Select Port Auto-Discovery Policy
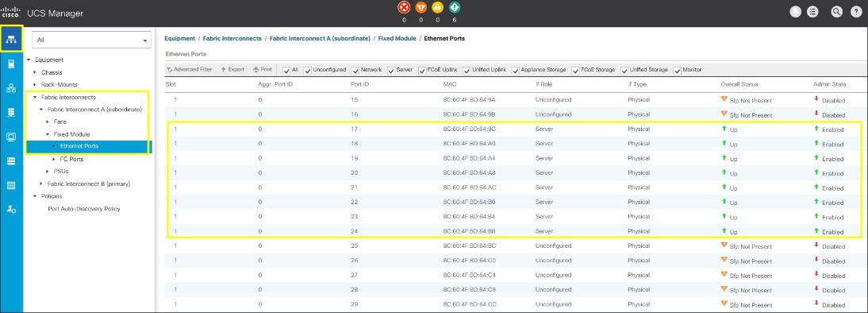868x313 pixels. pyautogui.click(x=84, y=209)
